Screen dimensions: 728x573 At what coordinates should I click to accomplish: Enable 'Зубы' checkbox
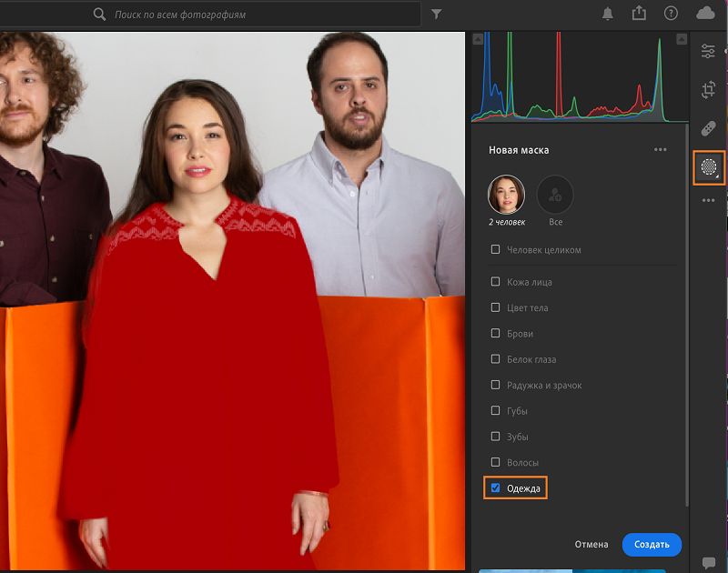tap(495, 437)
